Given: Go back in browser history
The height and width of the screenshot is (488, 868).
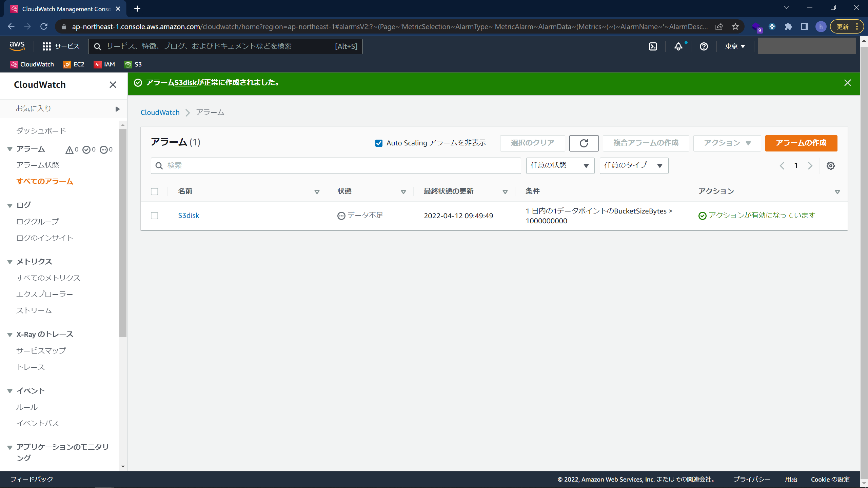Looking at the screenshot, I should 11,26.
